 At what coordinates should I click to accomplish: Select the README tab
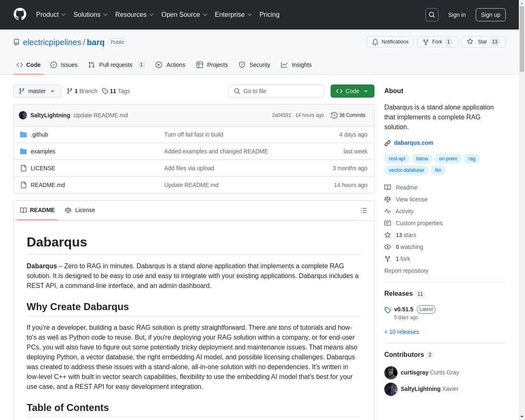click(37, 210)
